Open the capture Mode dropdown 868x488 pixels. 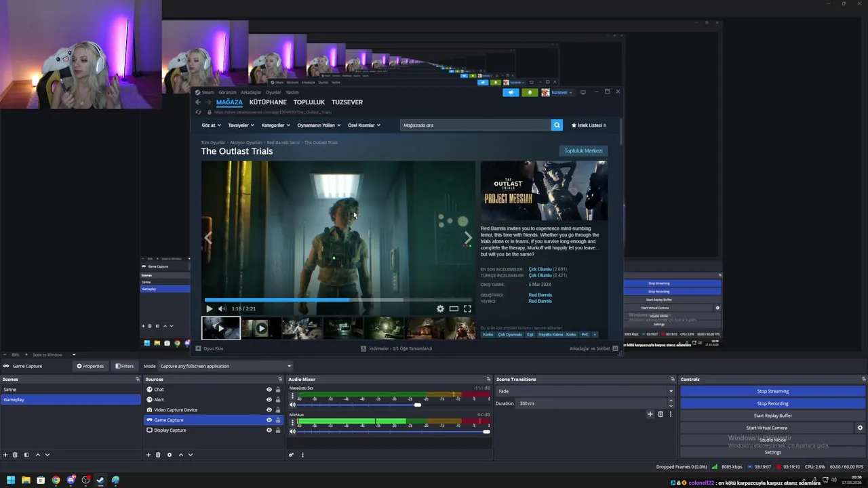(x=225, y=366)
